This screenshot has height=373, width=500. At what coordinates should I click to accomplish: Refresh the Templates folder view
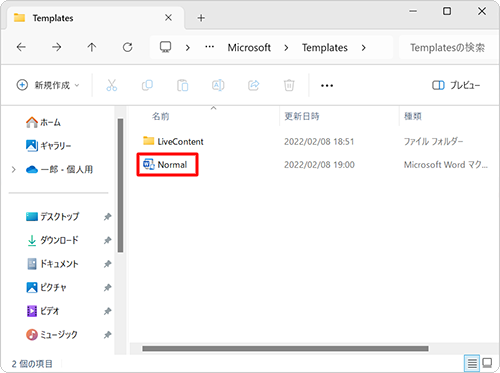tap(128, 47)
